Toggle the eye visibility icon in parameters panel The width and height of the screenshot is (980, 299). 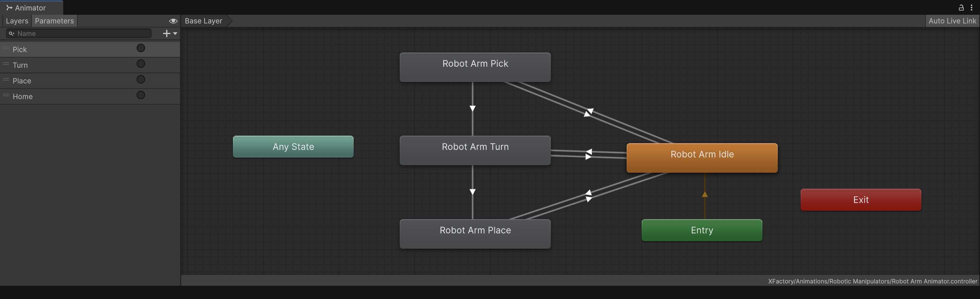(x=173, y=21)
